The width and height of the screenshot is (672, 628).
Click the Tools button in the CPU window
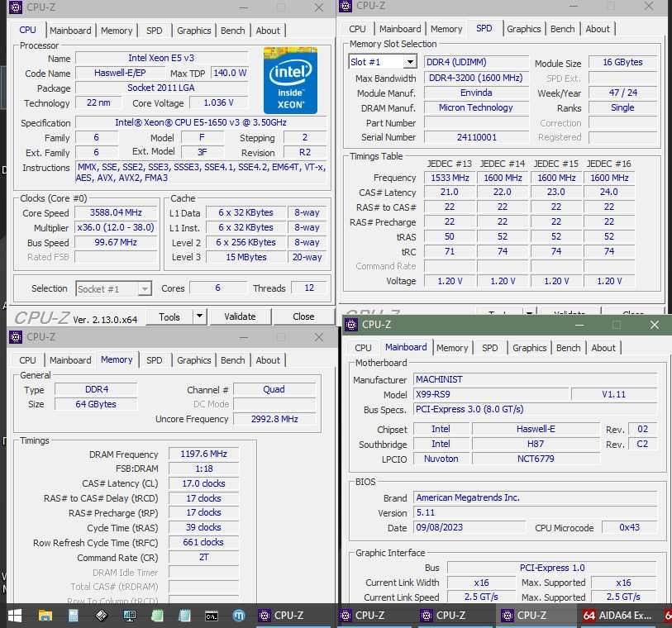169,316
